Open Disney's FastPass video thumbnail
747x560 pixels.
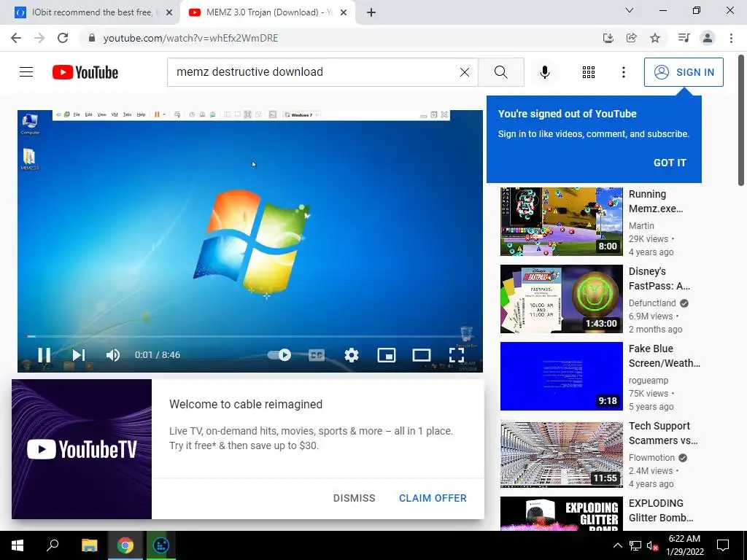point(561,298)
